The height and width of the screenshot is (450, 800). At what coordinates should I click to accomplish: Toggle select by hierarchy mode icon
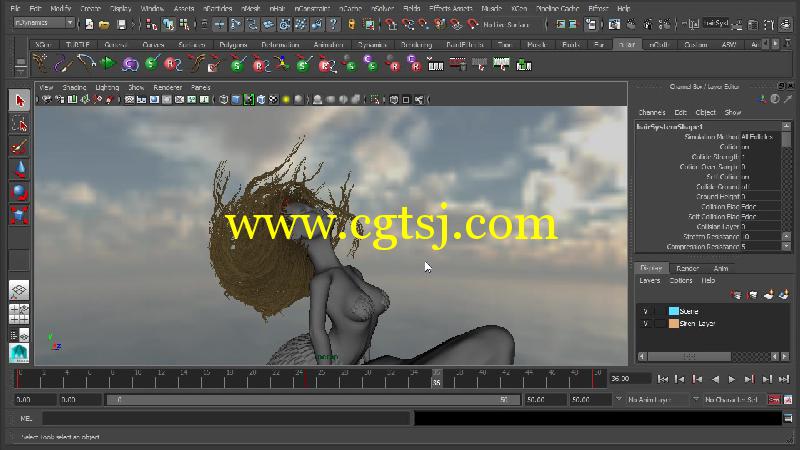point(152,24)
